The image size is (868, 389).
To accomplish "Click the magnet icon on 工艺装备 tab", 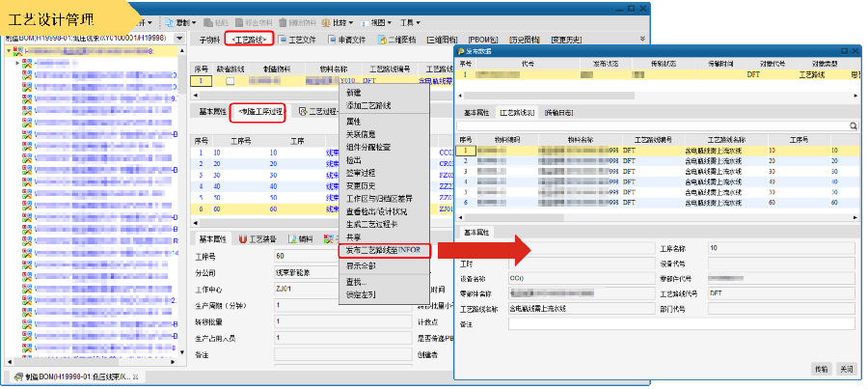I will (x=243, y=239).
